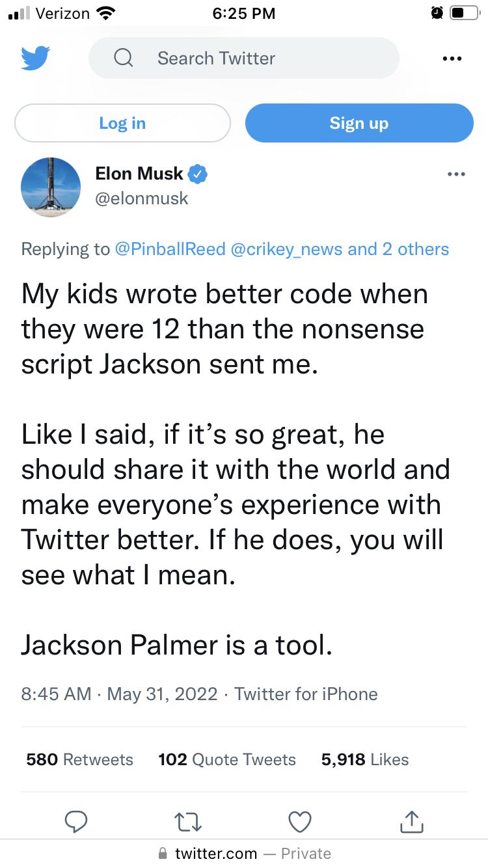Click the @PinballReed mention link
Image resolution: width=488 pixels, height=868 pixels.
tap(170, 249)
